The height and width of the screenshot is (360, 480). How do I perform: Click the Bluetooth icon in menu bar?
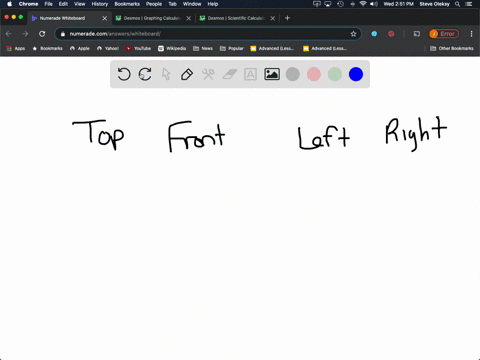coord(352,4)
